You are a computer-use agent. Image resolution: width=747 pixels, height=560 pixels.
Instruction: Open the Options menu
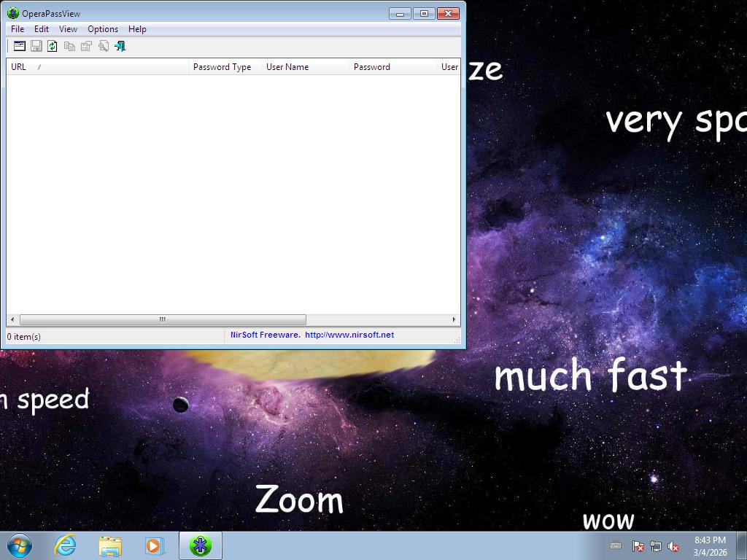coord(103,29)
